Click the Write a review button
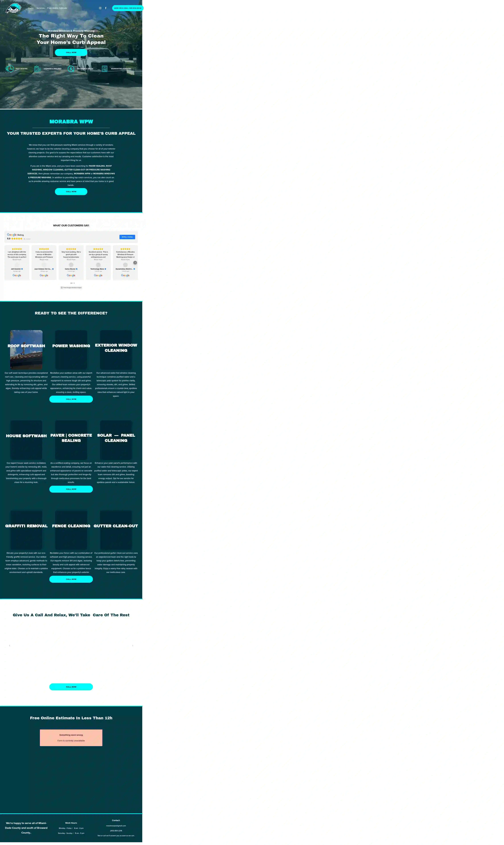Image resolution: width=504 pixels, height=845 pixels. 127,237
